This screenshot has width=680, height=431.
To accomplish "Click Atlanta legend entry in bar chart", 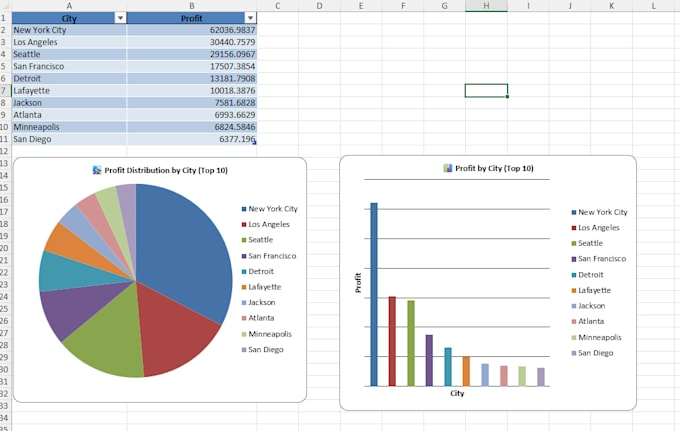I will tap(588, 321).
